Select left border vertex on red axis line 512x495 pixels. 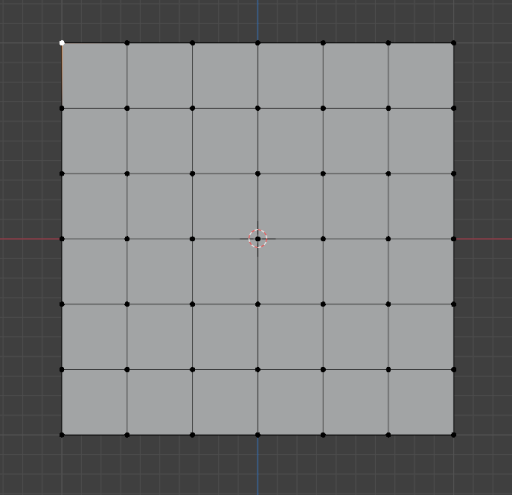[x=62, y=239]
